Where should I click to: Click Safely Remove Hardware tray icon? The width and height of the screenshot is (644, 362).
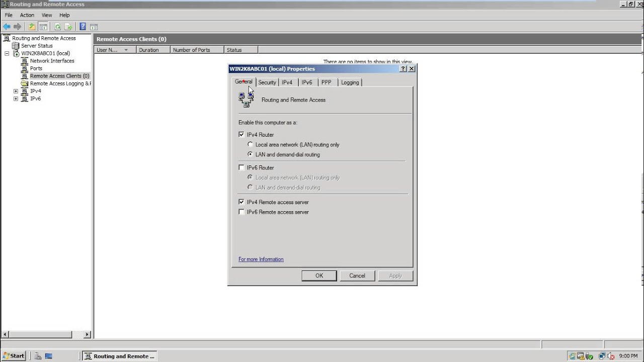coord(588,356)
